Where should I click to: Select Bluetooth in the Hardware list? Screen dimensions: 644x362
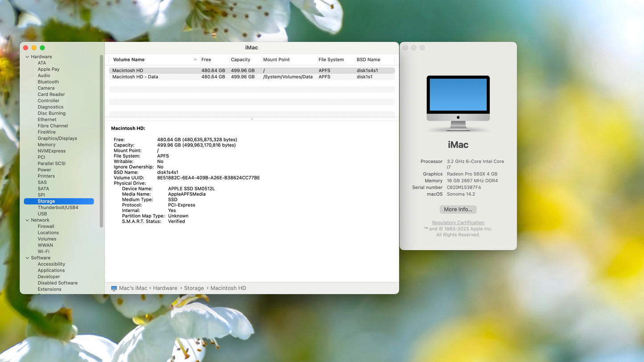[48, 81]
